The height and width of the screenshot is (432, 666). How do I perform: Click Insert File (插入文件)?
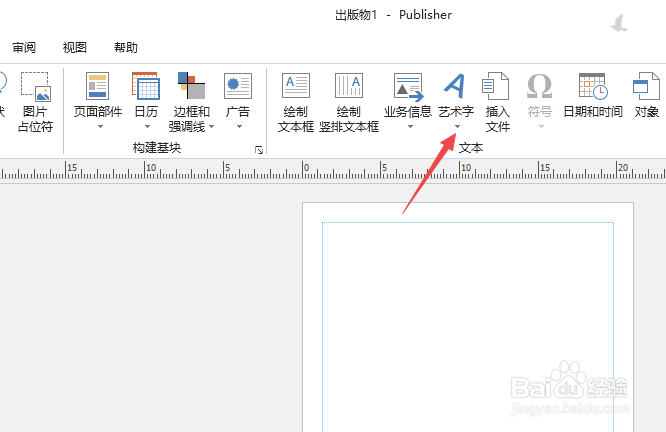click(497, 102)
